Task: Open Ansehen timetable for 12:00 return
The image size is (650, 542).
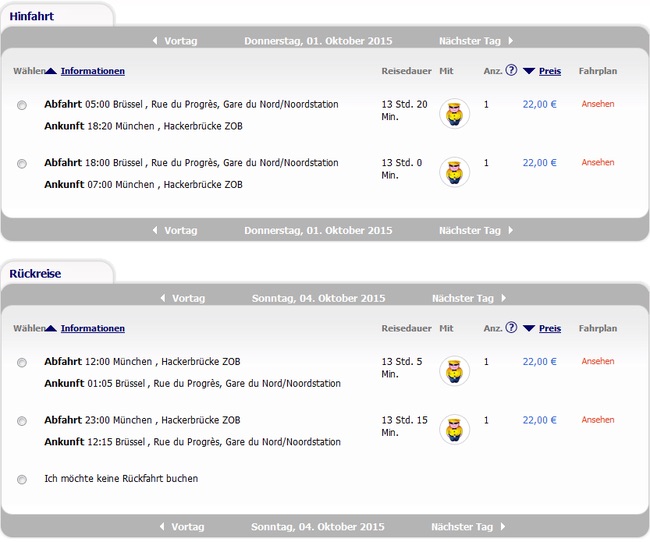Action: 598,361
